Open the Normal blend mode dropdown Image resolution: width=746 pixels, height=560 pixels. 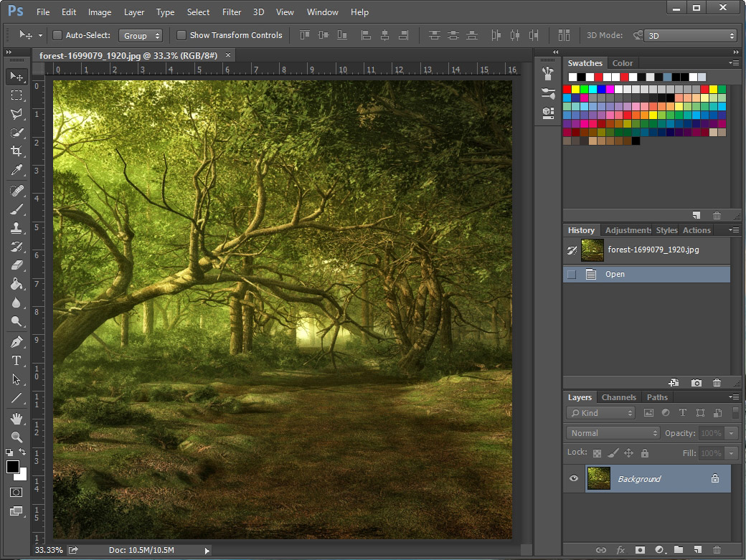pos(613,433)
